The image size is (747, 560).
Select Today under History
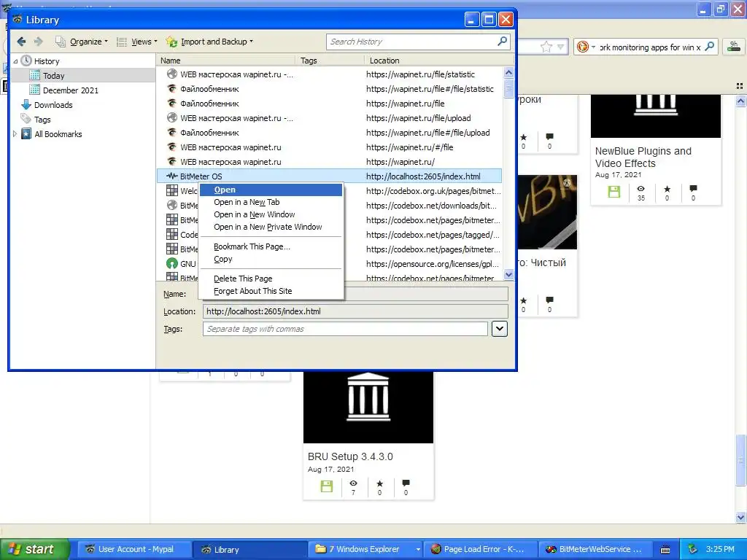53,76
